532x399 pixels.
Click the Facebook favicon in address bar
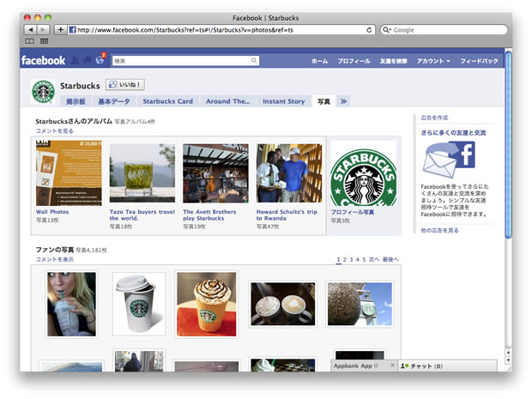(72, 30)
